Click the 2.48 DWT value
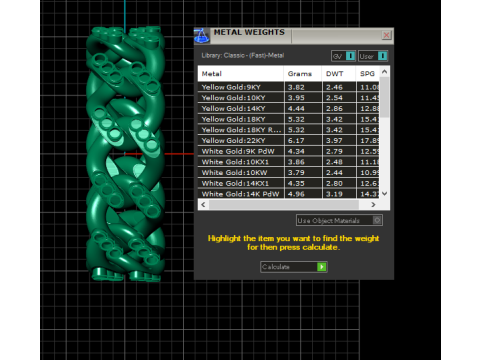Screen dimensions: 480x360 tap(334, 162)
